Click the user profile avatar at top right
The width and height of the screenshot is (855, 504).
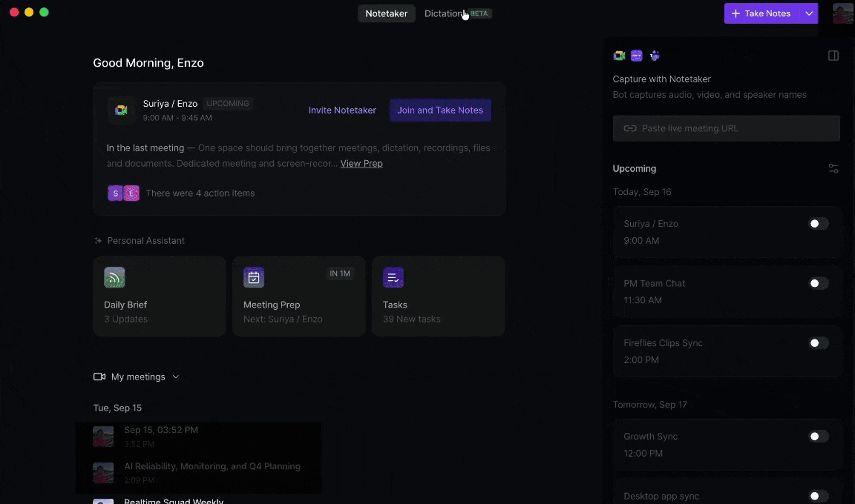point(843,13)
